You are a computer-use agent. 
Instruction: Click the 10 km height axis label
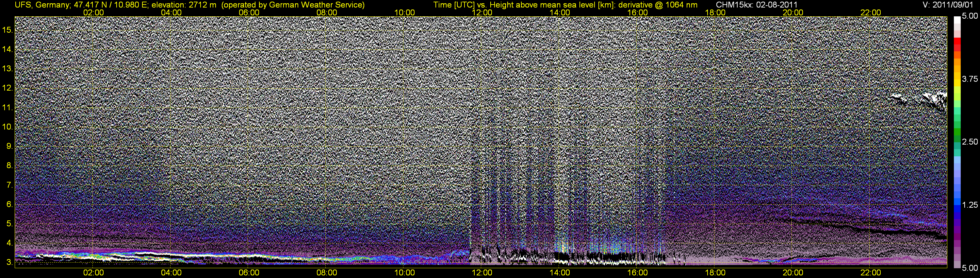pos(8,127)
